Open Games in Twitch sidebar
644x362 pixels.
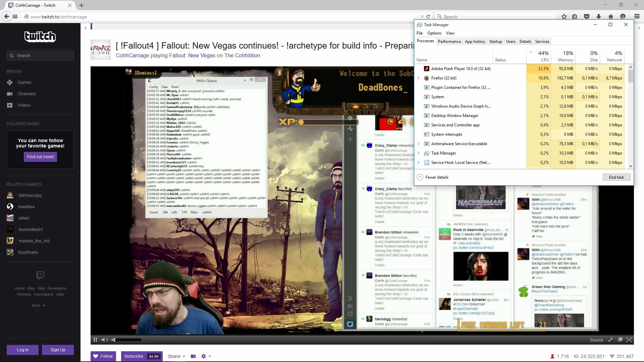click(24, 82)
